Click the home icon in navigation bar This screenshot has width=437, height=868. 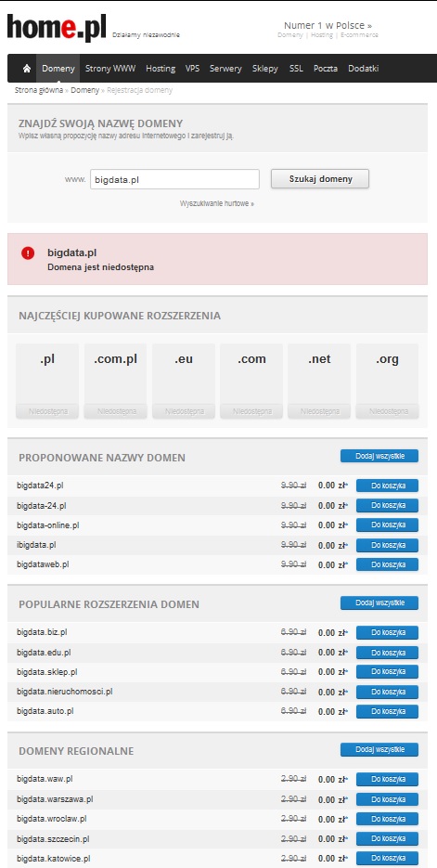click(x=26, y=69)
